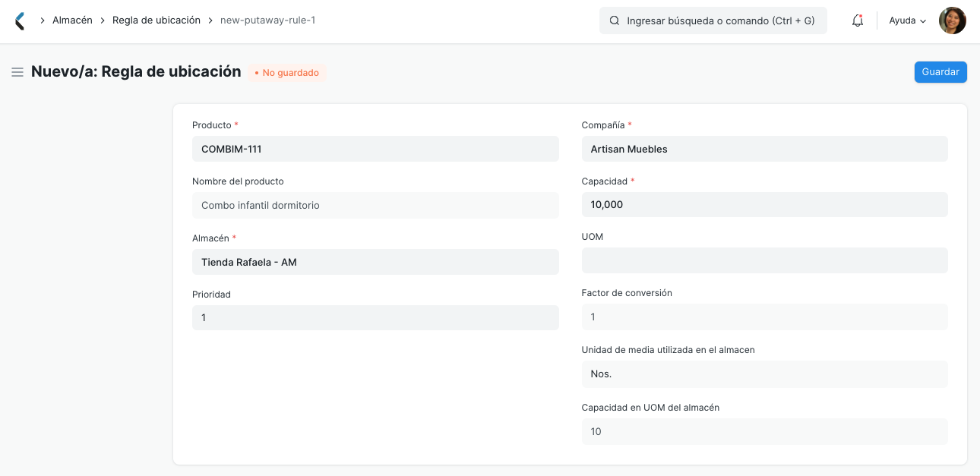This screenshot has width=980, height=476.
Task: Click the Nuevo/a: Regla de ubicación title
Action: pos(136,72)
